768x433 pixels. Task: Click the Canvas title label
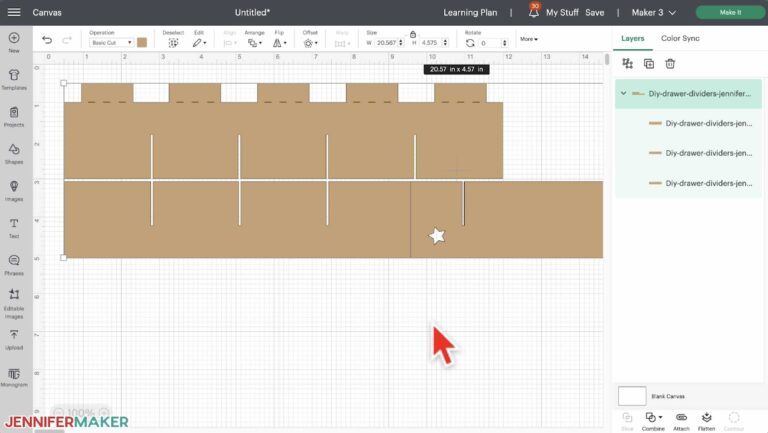[47, 12]
